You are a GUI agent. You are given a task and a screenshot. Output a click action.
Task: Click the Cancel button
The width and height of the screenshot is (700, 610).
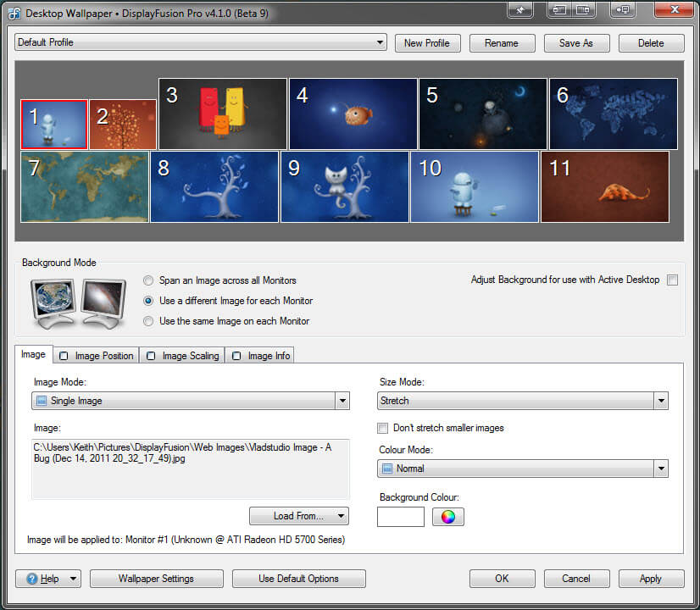[576, 579]
